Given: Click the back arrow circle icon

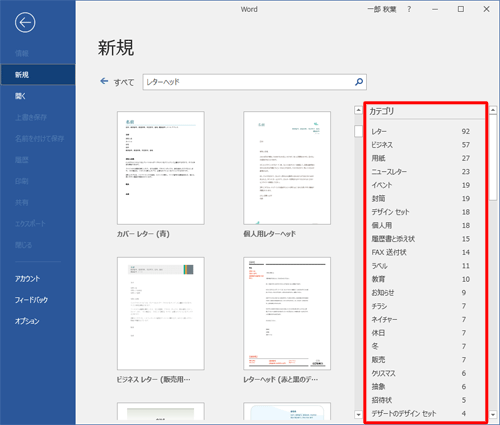Looking at the screenshot, I should pos(25,23).
